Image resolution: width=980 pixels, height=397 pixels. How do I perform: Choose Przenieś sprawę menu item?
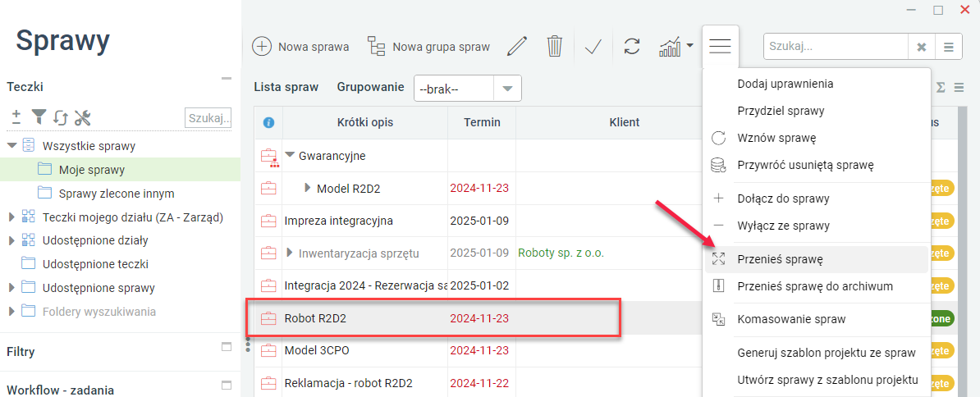[x=816, y=259]
